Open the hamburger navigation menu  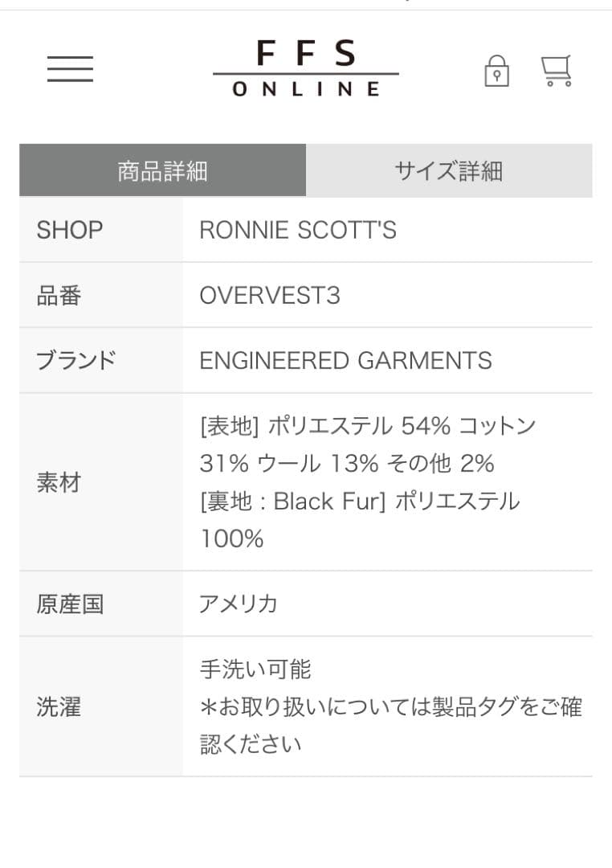point(71,70)
